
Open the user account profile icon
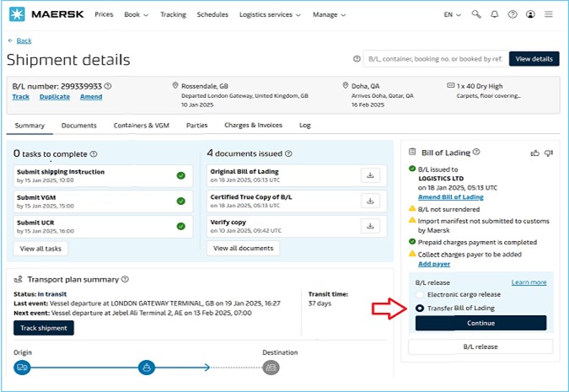[530, 14]
